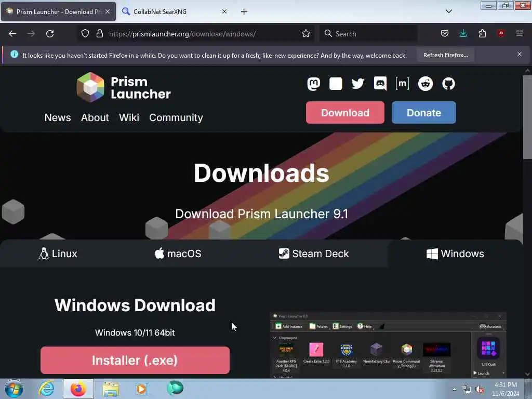Save page to Pocket icon
Viewport: 532px width, 399px height.
coord(445,34)
